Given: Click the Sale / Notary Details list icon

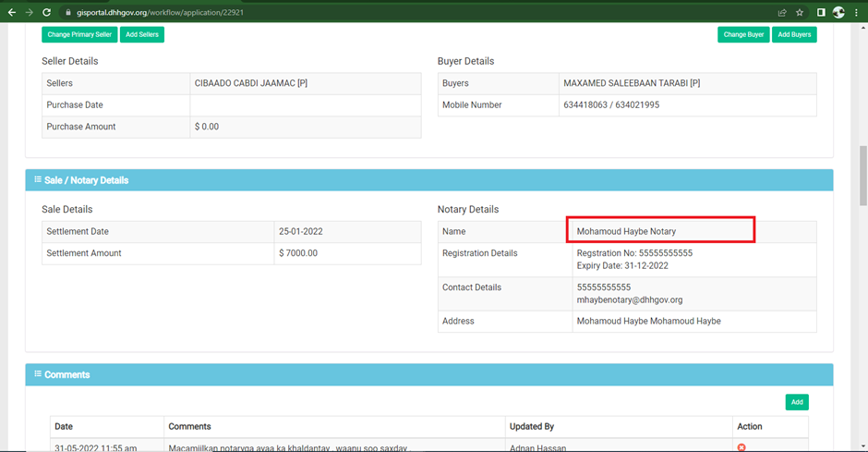Looking at the screenshot, I should click(x=38, y=179).
